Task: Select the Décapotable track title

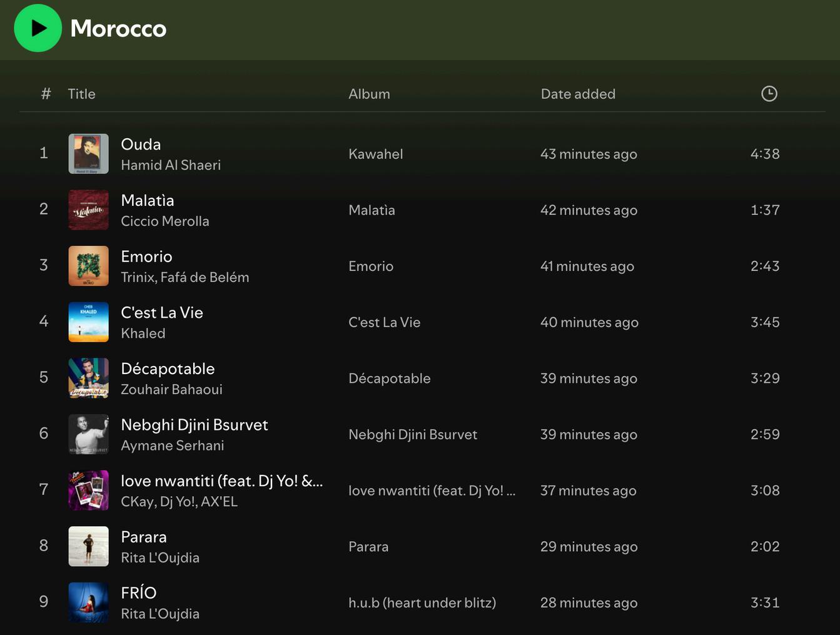Action: tap(168, 368)
